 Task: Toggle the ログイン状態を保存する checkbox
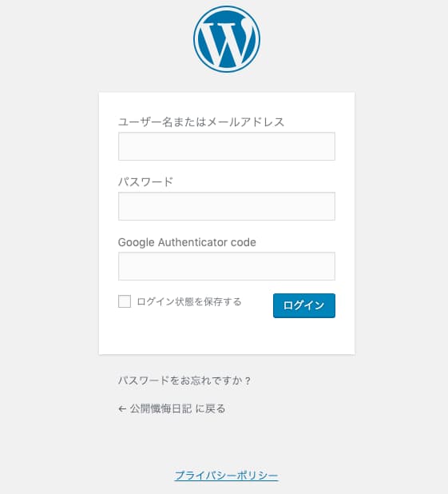tap(125, 301)
